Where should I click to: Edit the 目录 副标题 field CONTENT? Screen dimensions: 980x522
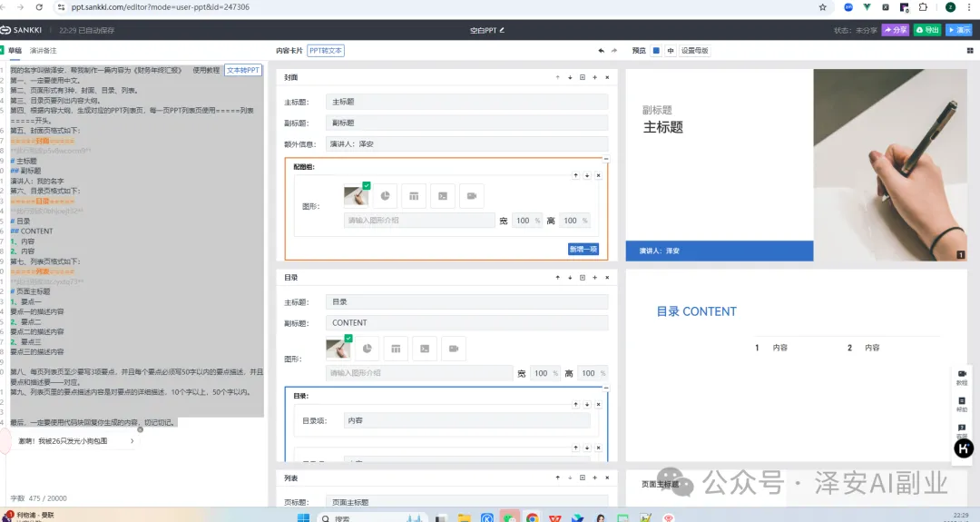(x=466, y=323)
